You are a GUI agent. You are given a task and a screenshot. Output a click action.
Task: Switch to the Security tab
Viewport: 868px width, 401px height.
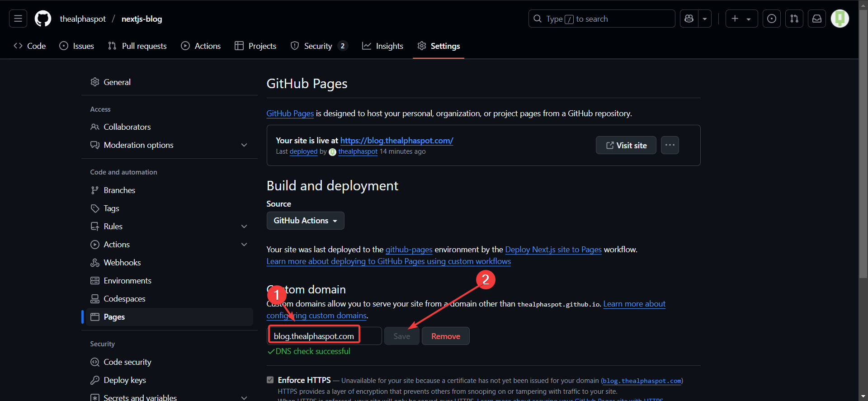click(x=319, y=46)
